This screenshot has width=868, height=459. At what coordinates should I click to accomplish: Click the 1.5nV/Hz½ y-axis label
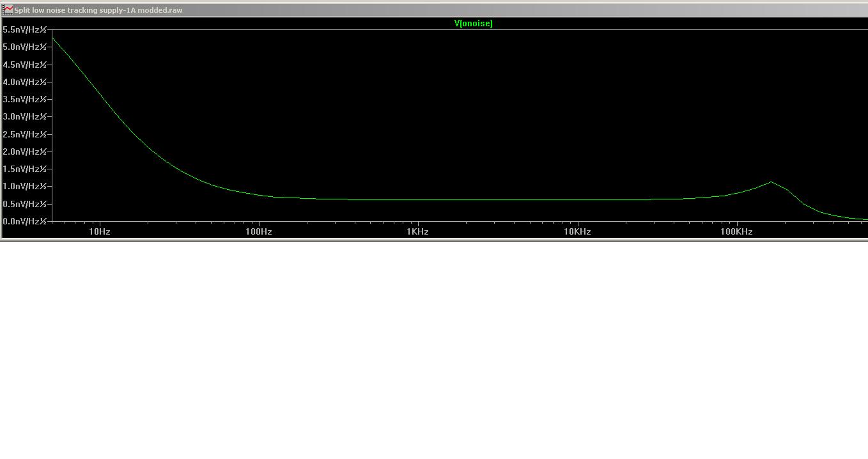[x=25, y=169]
